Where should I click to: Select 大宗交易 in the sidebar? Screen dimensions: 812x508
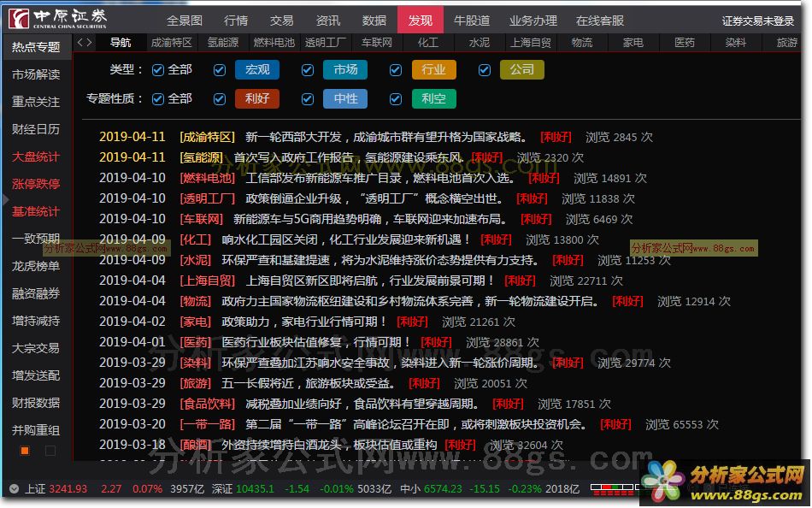pos(36,348)
